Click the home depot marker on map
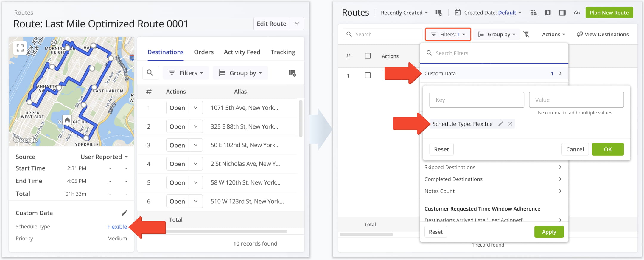This screenshot has height=260, width=644. pyautogui.click(x=67, y=120)
